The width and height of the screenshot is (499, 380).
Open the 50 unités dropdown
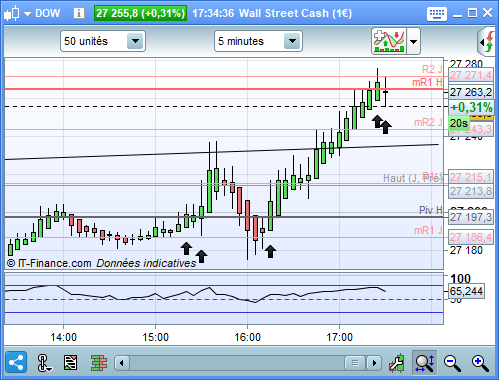tap(103, 41)
